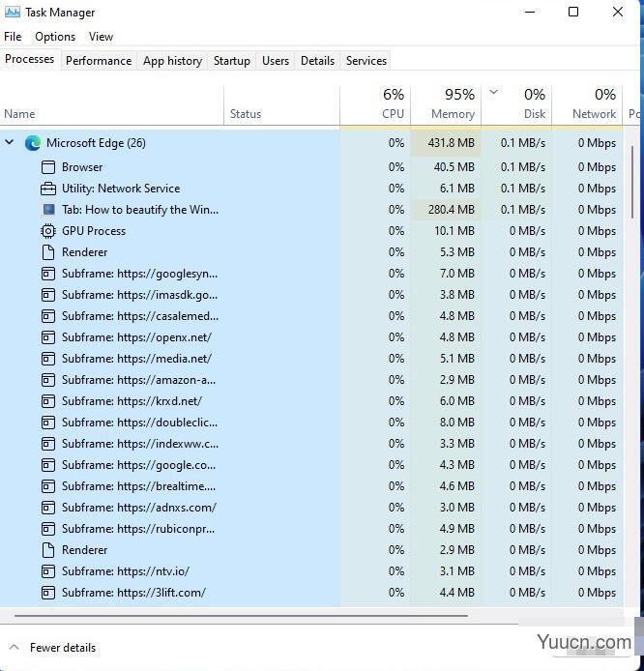Select the Browser process name

82,167
